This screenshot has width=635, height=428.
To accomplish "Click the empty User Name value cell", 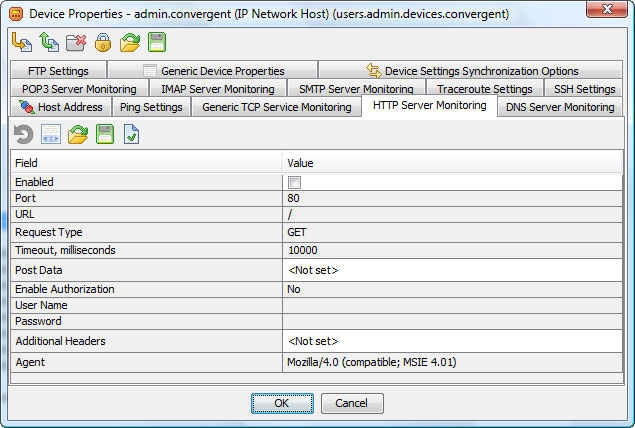I will click(452, 305).
